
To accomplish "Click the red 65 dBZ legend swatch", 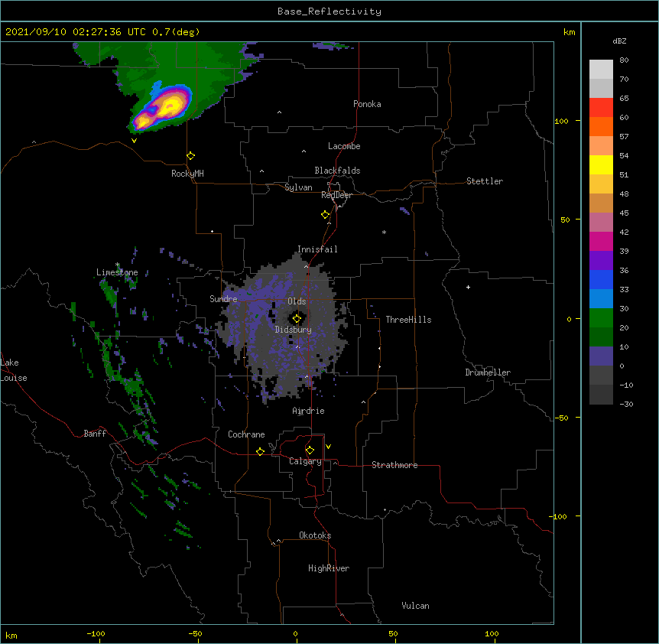I will pos(601,107).
